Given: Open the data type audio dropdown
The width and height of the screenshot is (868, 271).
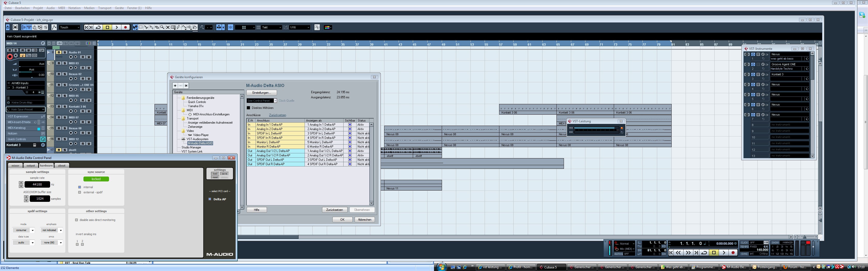Looking at the screenshot, I should tap(24, 242).
